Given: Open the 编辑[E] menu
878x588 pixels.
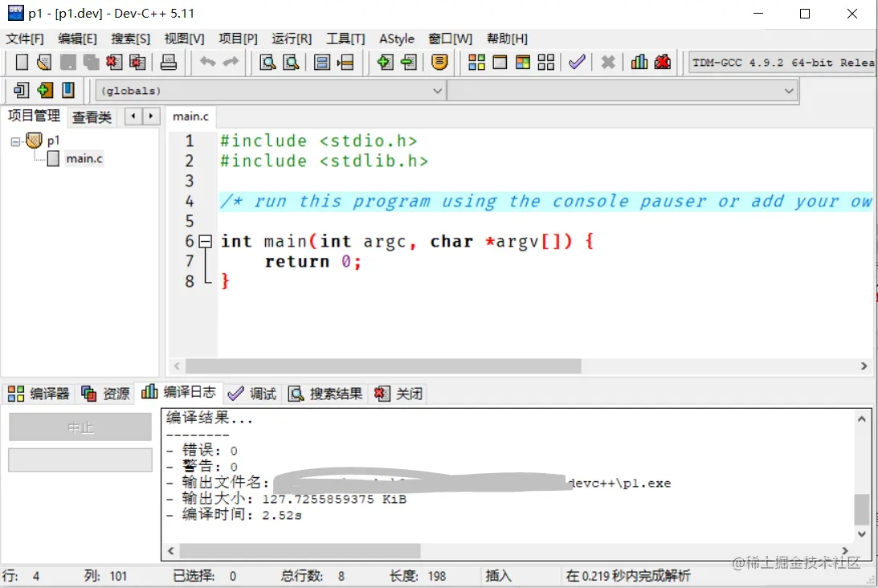Looking at the screenshot, I should coord(77,39).
